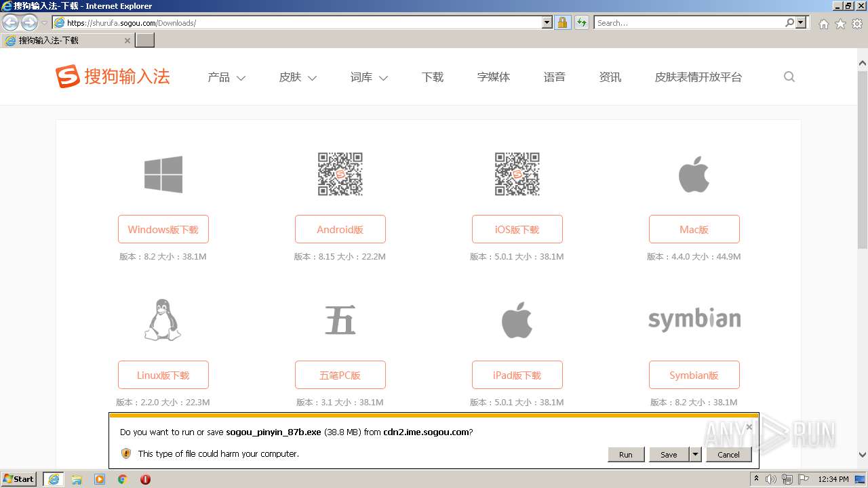
Task: Go back with browser Back arrow
Action: (10, 22)
